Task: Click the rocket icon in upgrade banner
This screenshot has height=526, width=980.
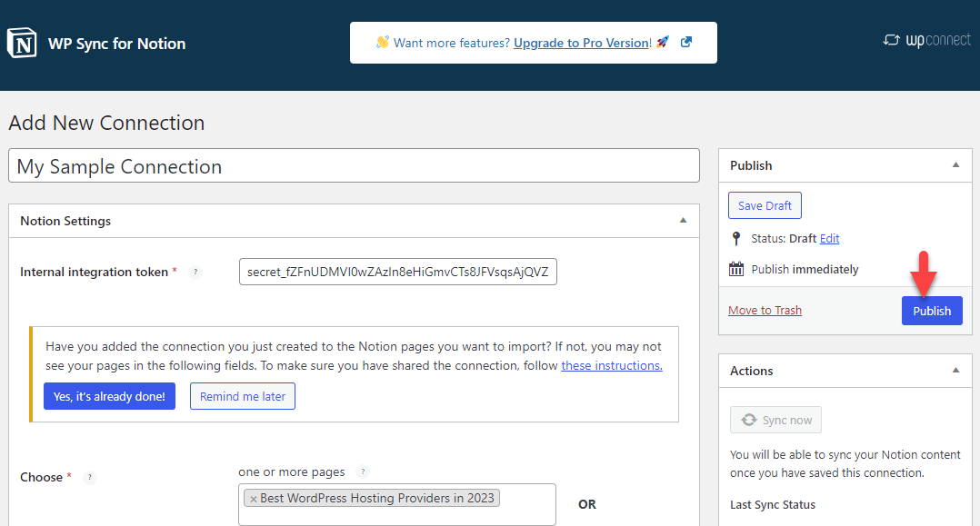Action: [x=663, y=42]
